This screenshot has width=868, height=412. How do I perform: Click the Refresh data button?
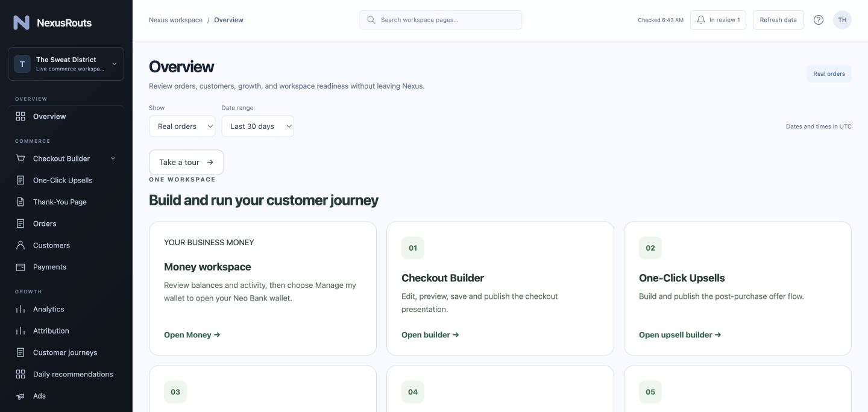778,20
